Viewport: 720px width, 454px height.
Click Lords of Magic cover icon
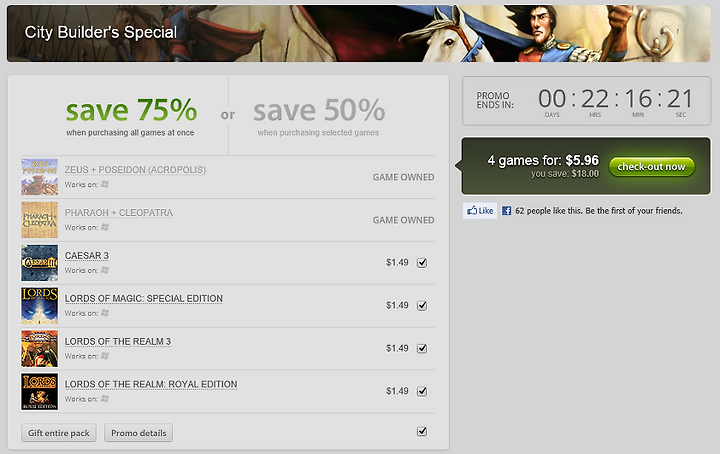40,305
